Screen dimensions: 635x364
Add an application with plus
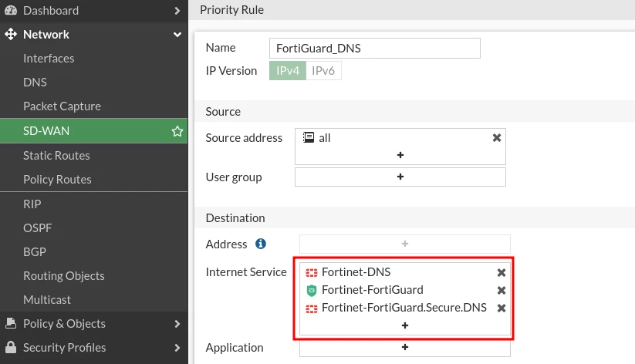pyautogui.click(x=404, y=347)
